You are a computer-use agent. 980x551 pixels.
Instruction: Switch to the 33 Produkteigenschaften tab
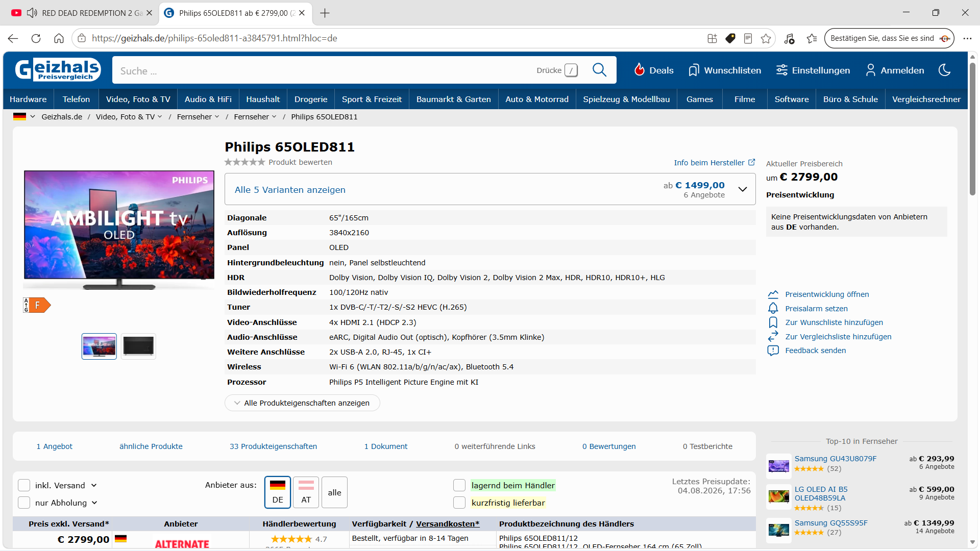[273, 446]
